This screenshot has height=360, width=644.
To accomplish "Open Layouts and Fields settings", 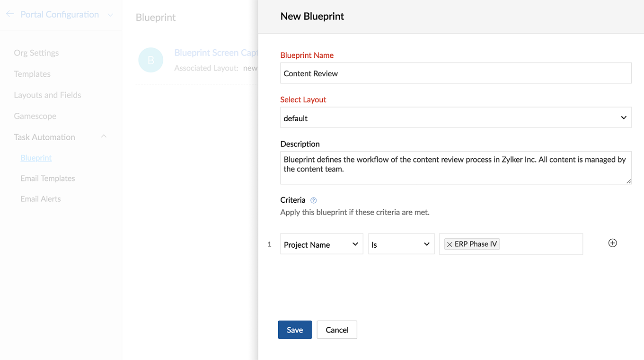I will [47, 95].
